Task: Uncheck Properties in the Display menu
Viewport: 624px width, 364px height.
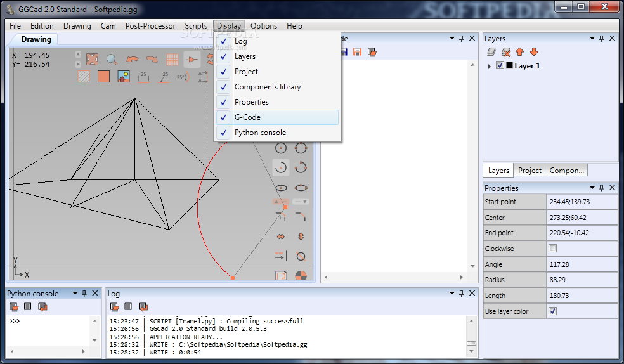Action: [x=277, y=102]
